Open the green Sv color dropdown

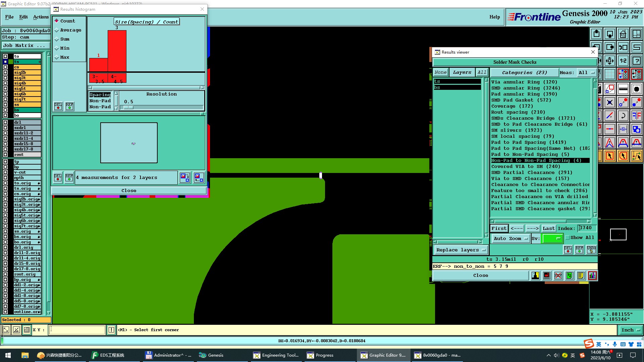click(x=552, y=238)
